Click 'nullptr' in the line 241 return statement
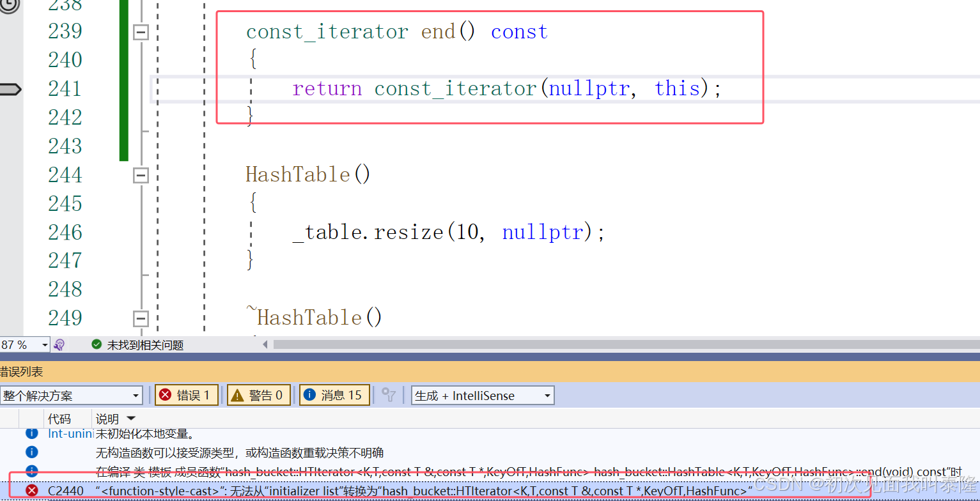The image size is (980, 501). click(589, 89)
